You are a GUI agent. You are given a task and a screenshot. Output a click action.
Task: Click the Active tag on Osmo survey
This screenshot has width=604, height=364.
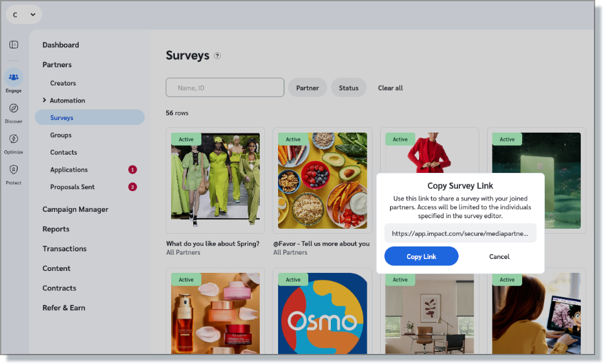(293, 280)
